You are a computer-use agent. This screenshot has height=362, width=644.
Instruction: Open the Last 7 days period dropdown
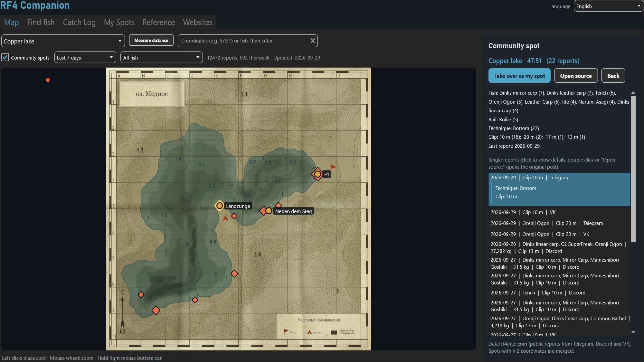point(85,58)
